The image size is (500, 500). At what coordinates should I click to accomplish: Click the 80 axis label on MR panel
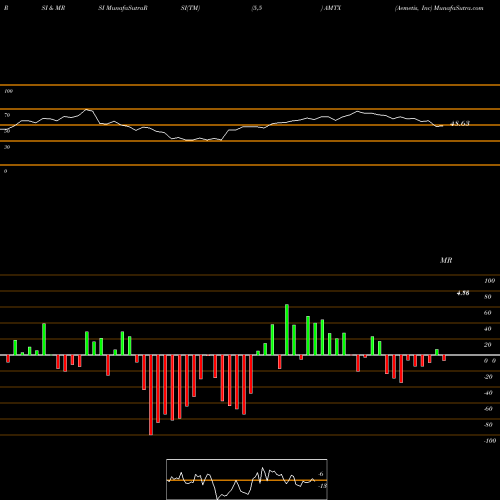(488, 297)
